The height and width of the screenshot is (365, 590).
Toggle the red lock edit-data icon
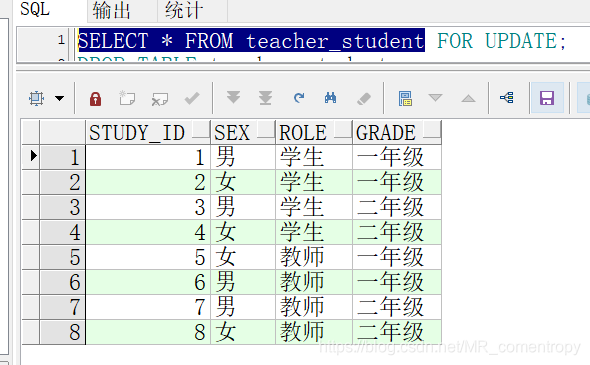point(95,99)
